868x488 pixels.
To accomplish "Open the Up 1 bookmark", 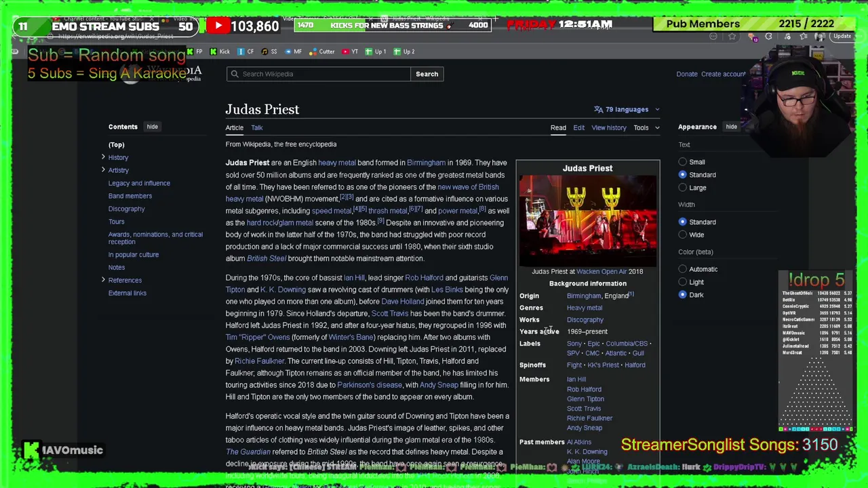I will pos(376,52).
